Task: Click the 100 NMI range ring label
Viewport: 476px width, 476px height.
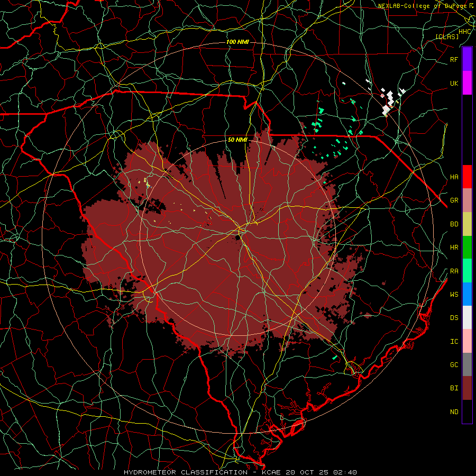Action: (x=237, y=42)
